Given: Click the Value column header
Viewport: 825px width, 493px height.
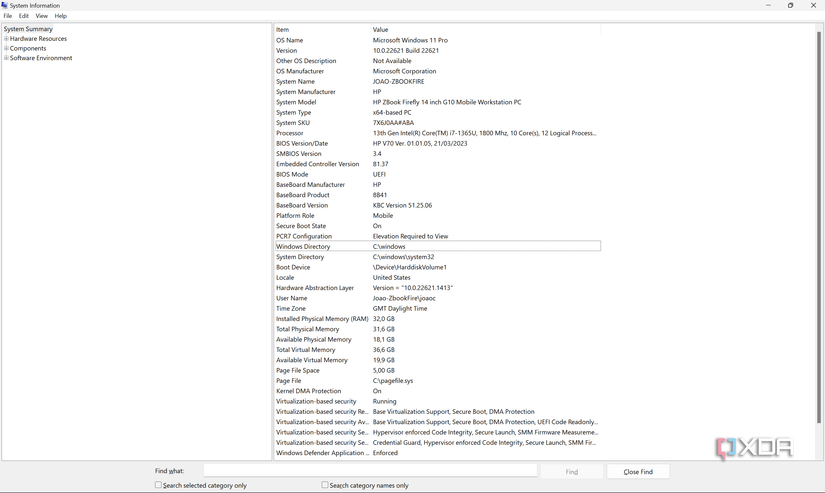Looking at the screenshot, I should [485, 29].
